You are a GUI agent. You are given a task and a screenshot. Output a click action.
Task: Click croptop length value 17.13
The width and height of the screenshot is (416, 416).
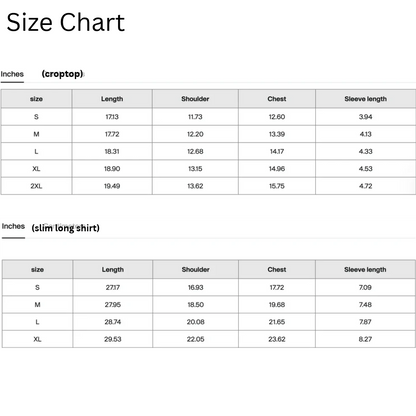tap(112, 117)
